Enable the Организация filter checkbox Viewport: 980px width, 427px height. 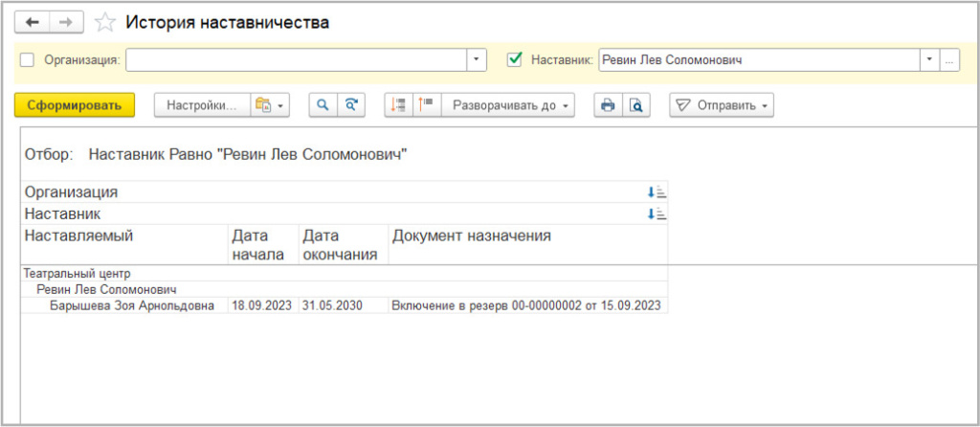(26, 59)
